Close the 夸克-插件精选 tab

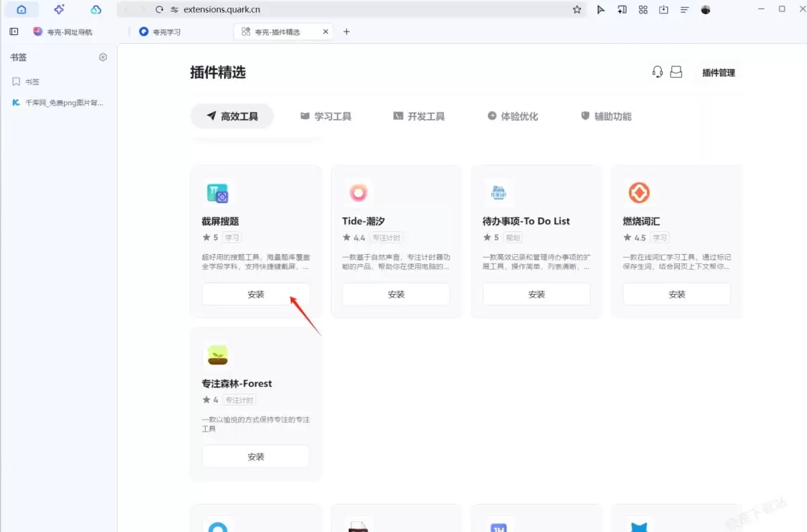(x=325, y=31)
